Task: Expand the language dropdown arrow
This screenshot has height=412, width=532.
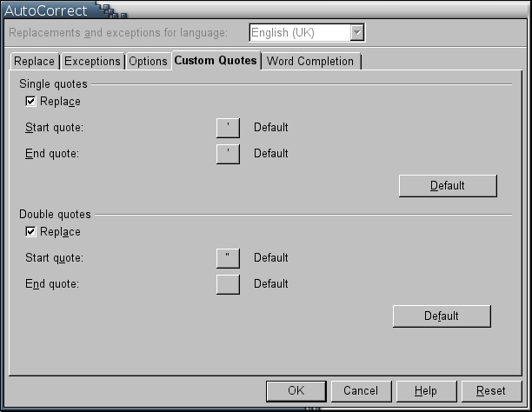Action: point(356,33)
